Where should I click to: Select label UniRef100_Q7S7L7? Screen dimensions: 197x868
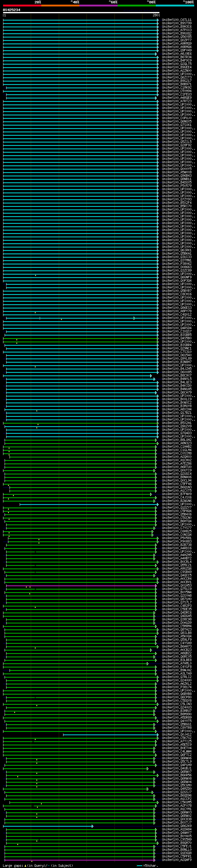(x=177, y=603)
